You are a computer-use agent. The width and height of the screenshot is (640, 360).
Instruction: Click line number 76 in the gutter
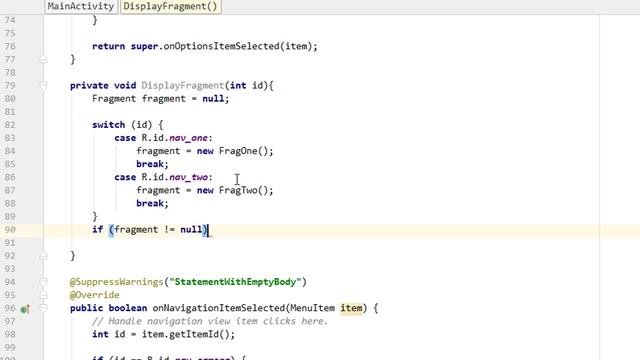10,46
